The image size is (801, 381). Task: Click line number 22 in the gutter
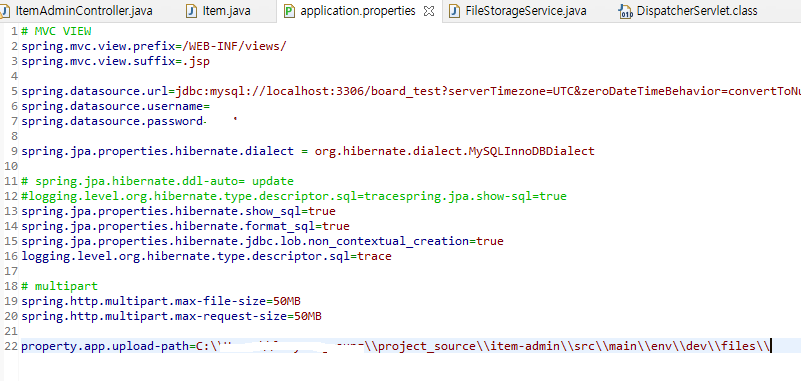click(11, 346)
